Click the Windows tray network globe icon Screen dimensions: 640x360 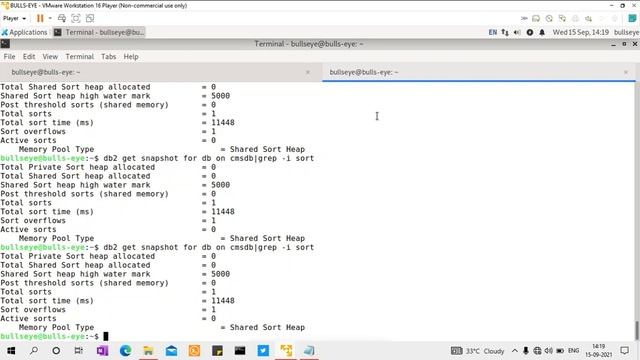point(537,351)
